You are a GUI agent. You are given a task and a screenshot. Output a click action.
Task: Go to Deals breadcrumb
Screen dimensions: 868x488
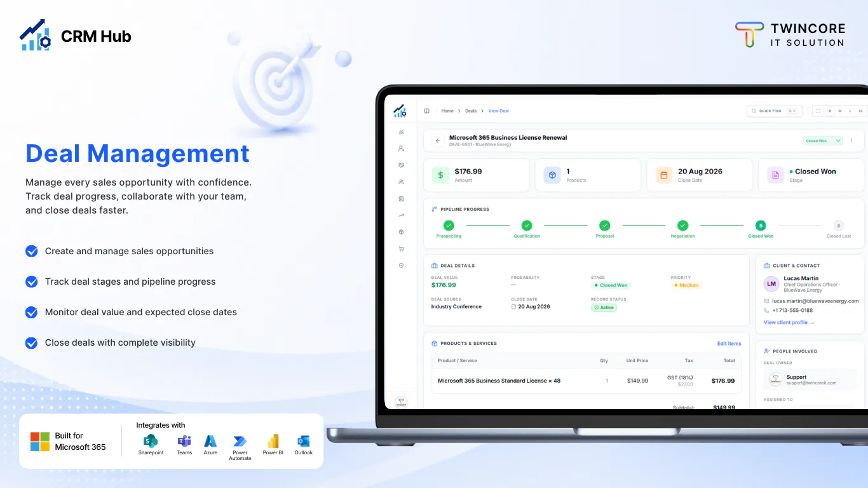(471, 111)
